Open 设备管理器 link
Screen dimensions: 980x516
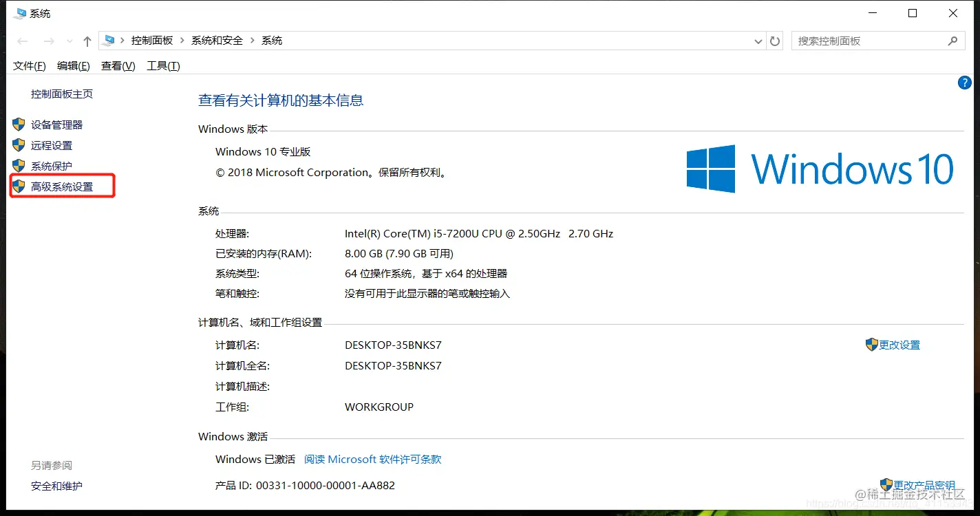click(x=57, y=125)
